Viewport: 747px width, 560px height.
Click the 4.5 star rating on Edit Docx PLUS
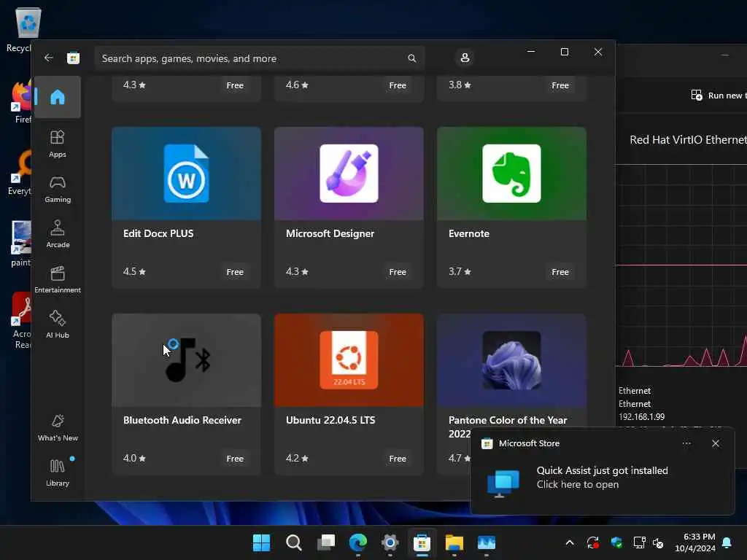(x=134, y=271)
